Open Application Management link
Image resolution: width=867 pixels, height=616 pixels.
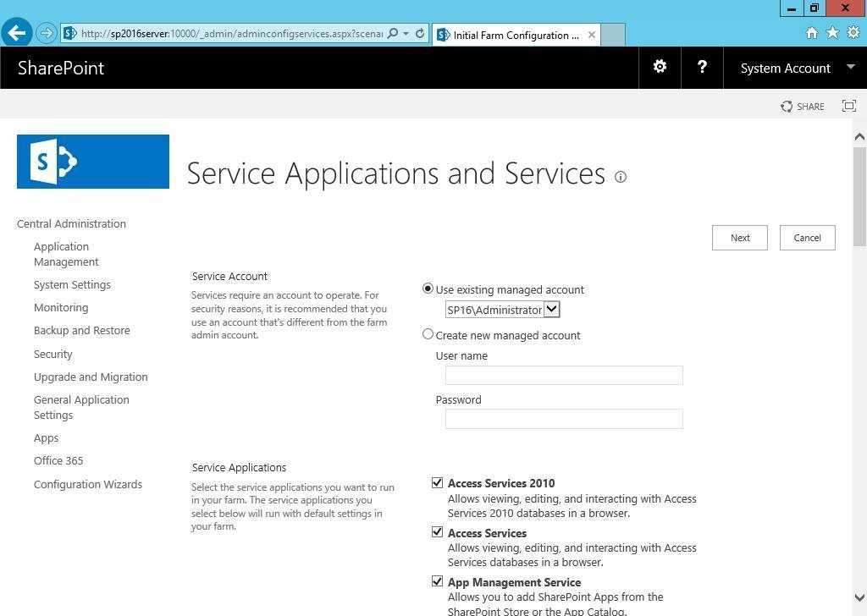click(66, 254)
